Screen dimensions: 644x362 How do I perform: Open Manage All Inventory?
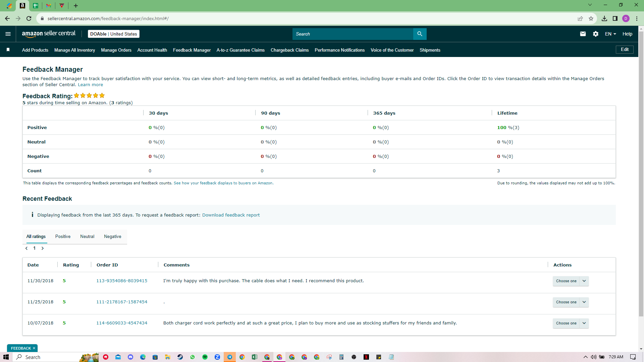(x=74, y=50)
